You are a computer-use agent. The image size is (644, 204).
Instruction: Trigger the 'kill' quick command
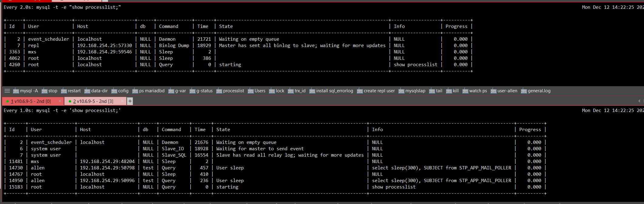(x=452, y=91)
